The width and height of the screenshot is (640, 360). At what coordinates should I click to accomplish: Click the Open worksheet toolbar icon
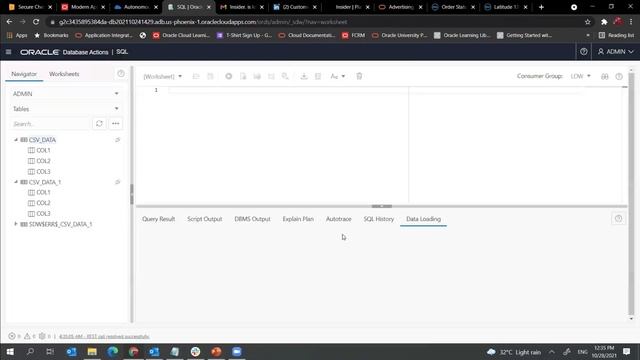(x=196, y=76)
